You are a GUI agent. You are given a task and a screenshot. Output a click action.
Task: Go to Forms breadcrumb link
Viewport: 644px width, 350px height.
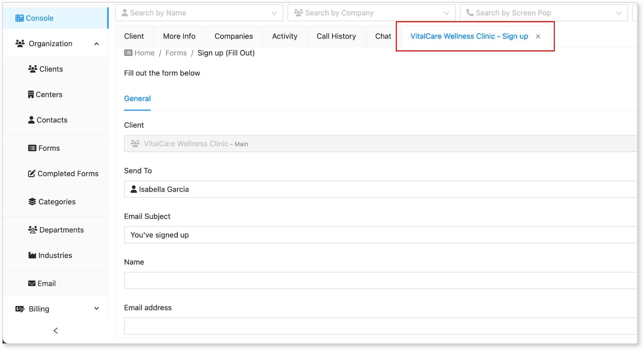(176, 53)
